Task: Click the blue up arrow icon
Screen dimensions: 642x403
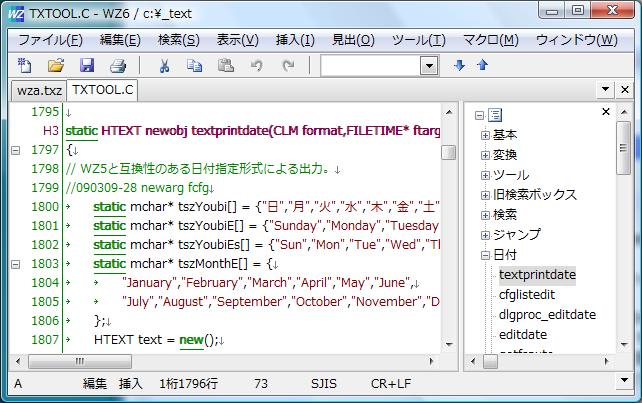Action: click(x=482, y=66)
